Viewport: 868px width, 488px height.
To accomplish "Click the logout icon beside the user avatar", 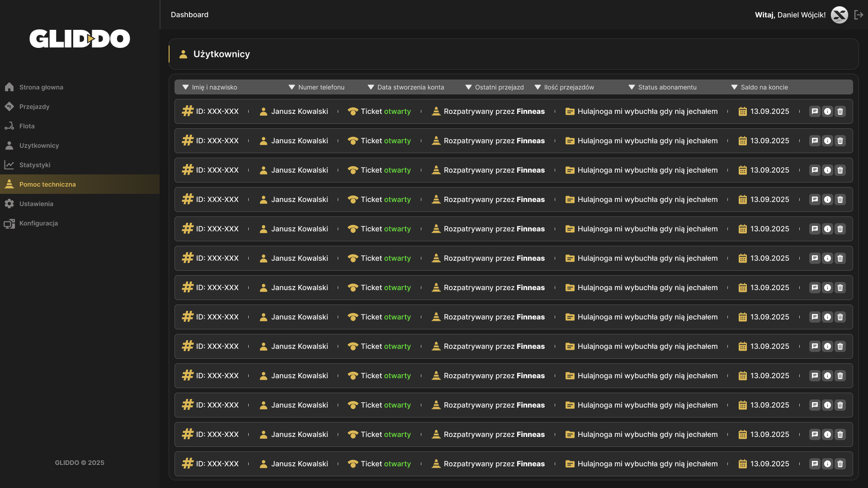I will click(859, 15).
